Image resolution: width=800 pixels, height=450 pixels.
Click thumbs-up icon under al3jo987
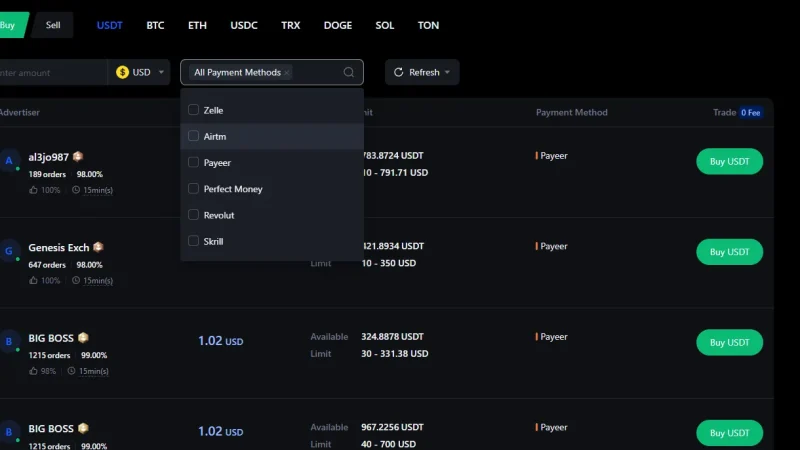[33, 190]
